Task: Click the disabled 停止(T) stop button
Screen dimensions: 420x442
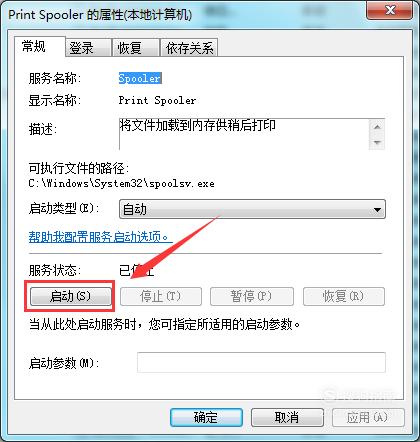Action: point(161,296)
